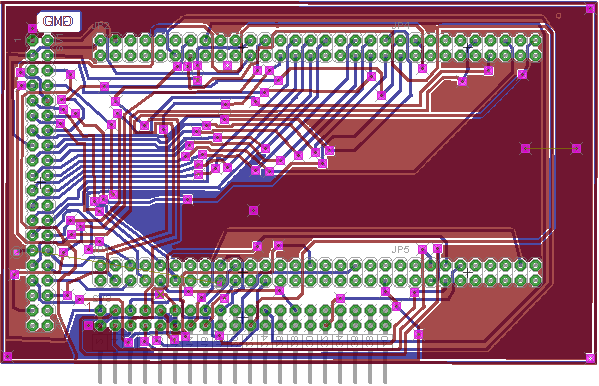Click the red pin 1 marker near the bottom header
Image resolution: width=599 pixels, height=386 pixels.
90,307
